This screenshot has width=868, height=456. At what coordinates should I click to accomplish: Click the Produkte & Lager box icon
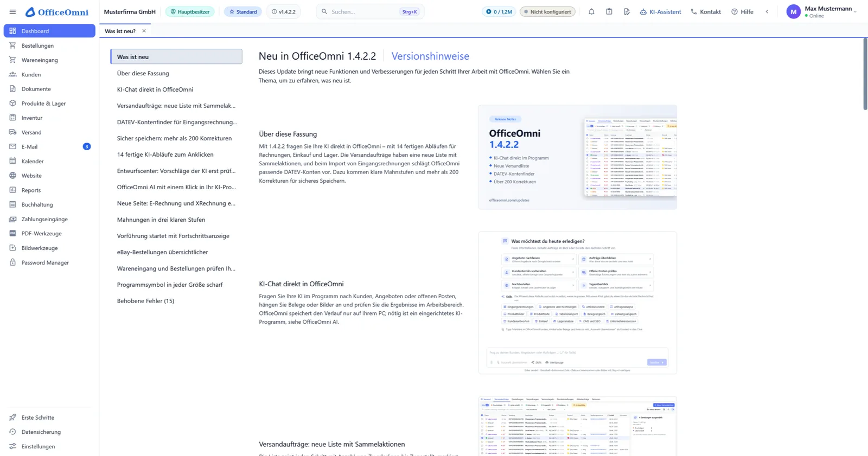[x=12, y=103]
